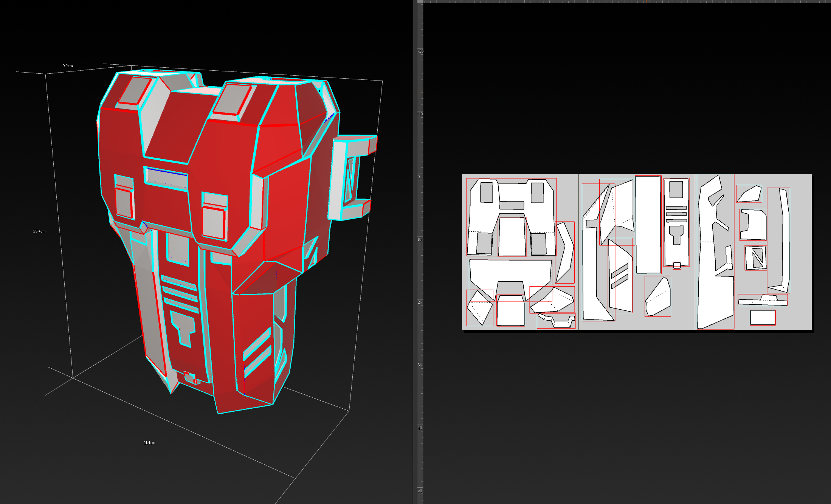831x504 pixels.
Task: Select the small plain rectangle at page three bottom
Action: (763, 318)
